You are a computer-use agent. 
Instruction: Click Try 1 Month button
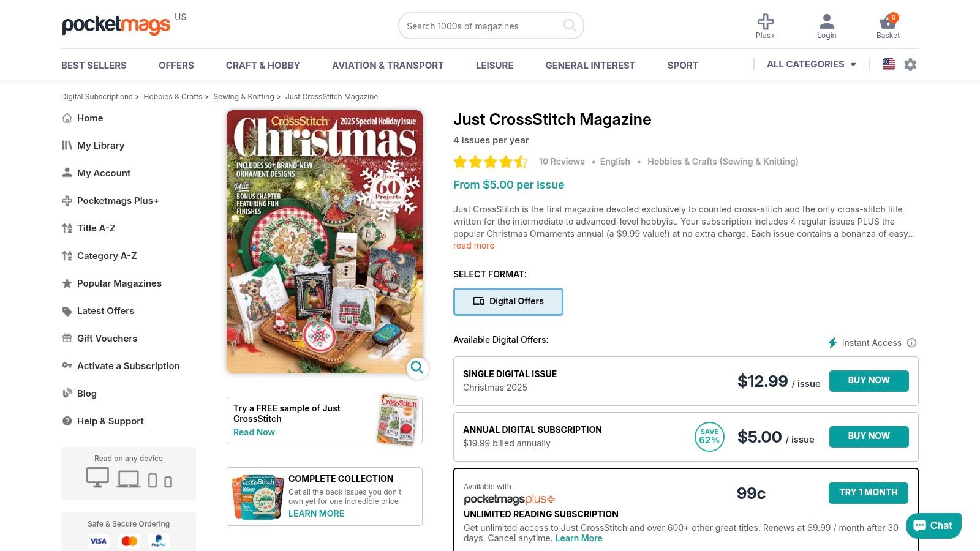[869, 492]
